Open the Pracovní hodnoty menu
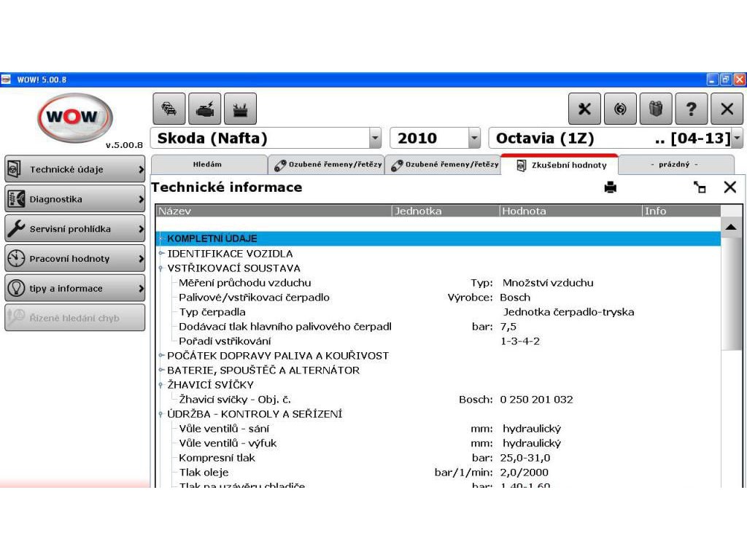 click(x=75, y=259)
